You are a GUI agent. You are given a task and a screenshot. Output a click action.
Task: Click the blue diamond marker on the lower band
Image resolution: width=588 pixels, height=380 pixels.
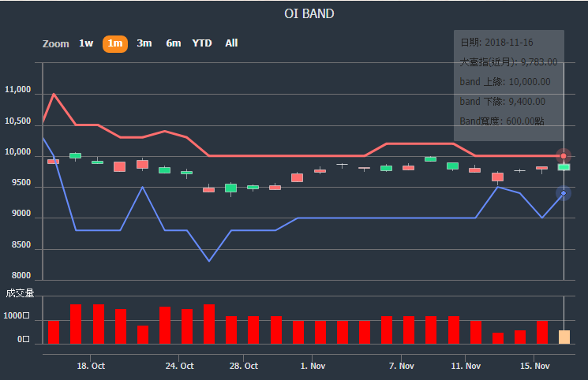tap(564, 193)
